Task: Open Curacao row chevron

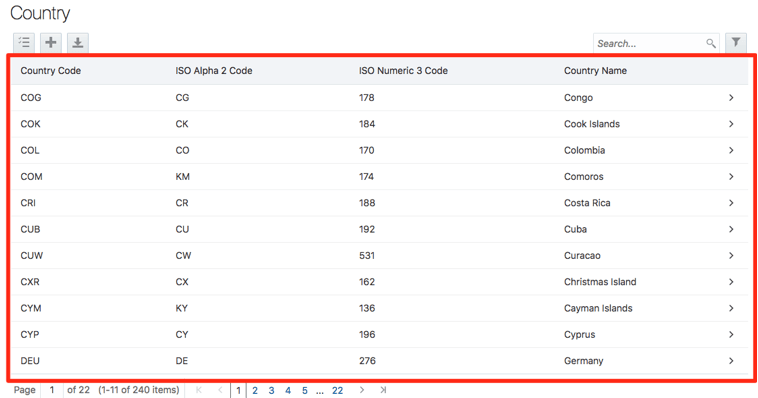Action: tap(731, 255)
